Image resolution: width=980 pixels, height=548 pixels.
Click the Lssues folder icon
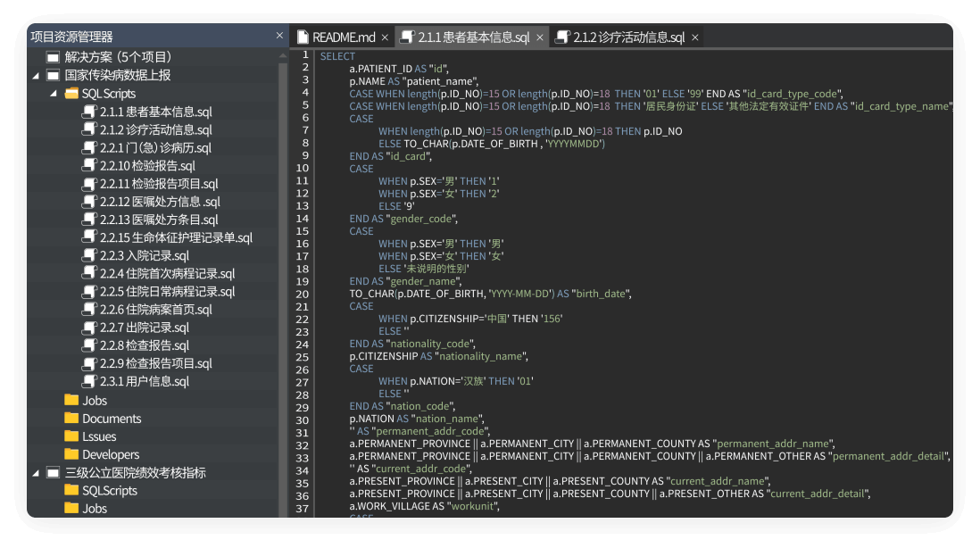[x=70, y=436]
